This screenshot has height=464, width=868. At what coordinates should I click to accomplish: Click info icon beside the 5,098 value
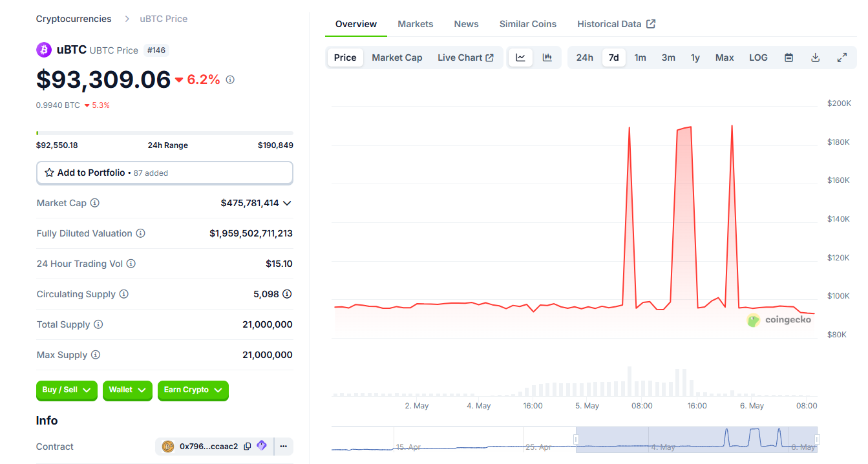click(288, 294)
